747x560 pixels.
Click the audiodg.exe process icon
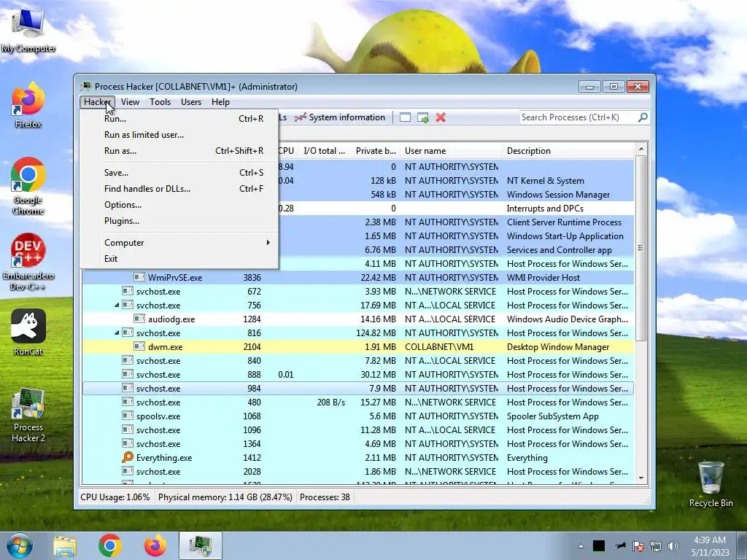[x=139, y=319]
